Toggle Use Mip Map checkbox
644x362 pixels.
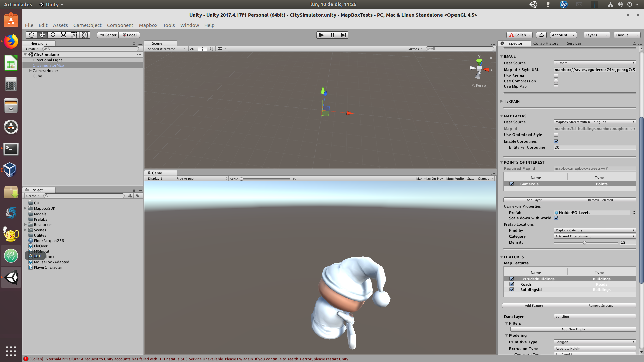click(556, 86)
